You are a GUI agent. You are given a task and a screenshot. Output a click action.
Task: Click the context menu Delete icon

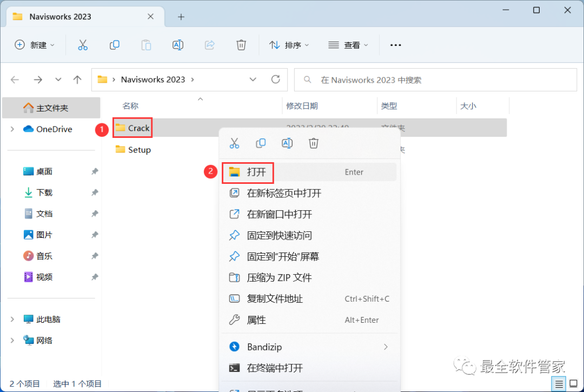[314, 143]
